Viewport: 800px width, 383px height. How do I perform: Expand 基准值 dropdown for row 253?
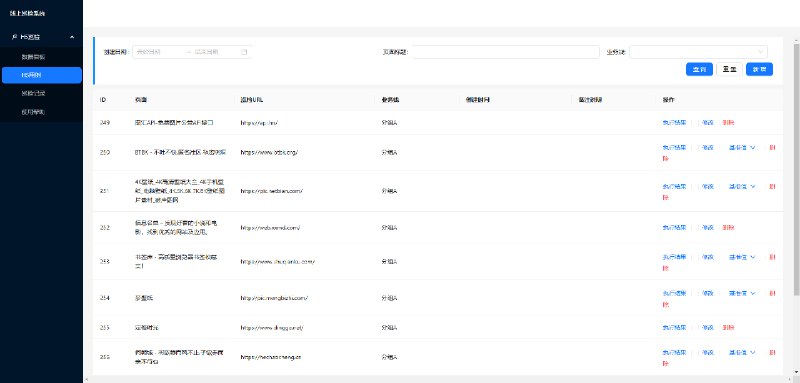click(x=742, y=257)
